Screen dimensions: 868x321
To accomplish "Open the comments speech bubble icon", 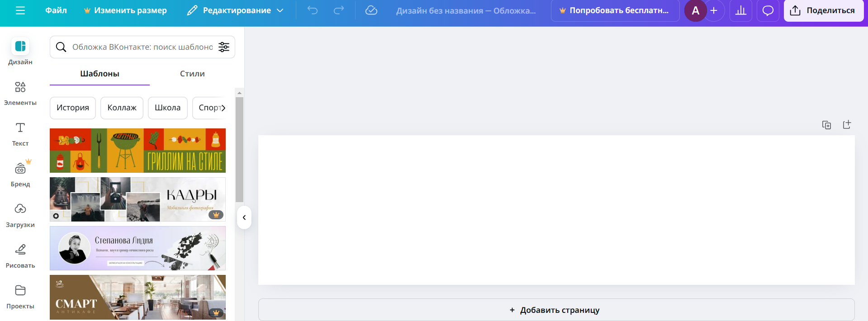I will pyautogui.click(x=768, y=10).
